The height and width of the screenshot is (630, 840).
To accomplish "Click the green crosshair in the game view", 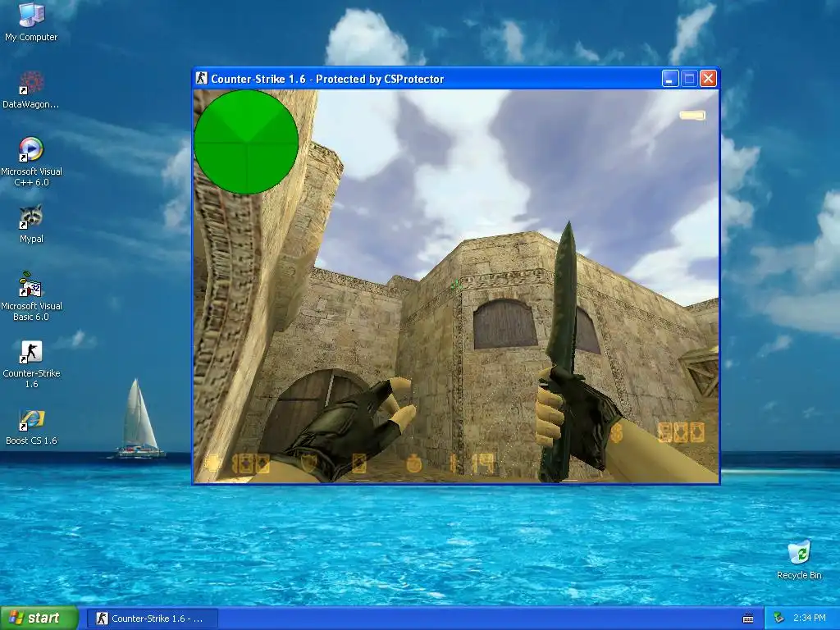I will [x=456, y=286].
